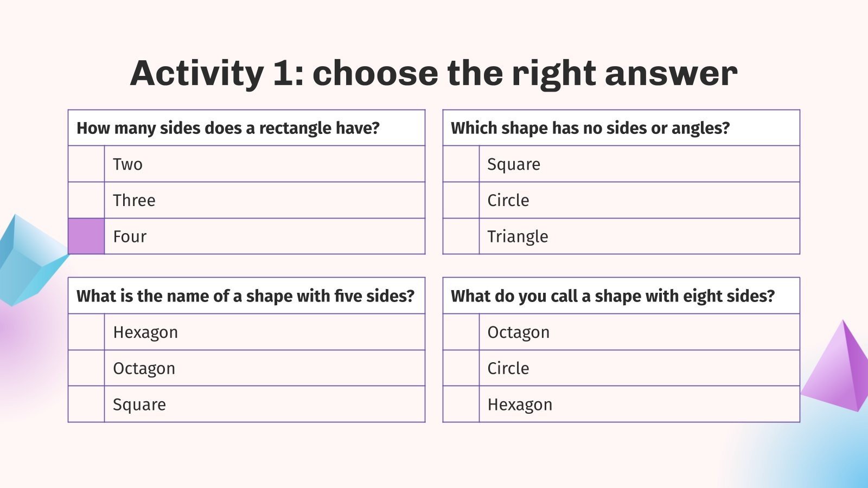Mark the box beside Hexagon in five-sides question
The height and width of the screenshot is (488, 868).
pos(86,332)
